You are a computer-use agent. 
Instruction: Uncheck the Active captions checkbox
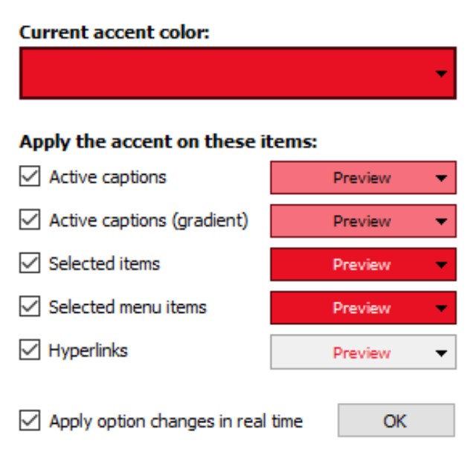pos(30,178)
